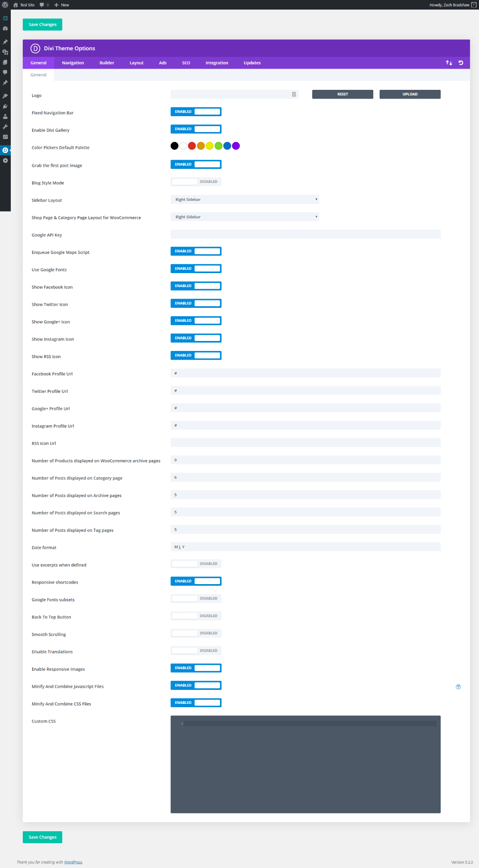Click into the Custom CSS editor
The image size is (479, 868).
[305, 764]
